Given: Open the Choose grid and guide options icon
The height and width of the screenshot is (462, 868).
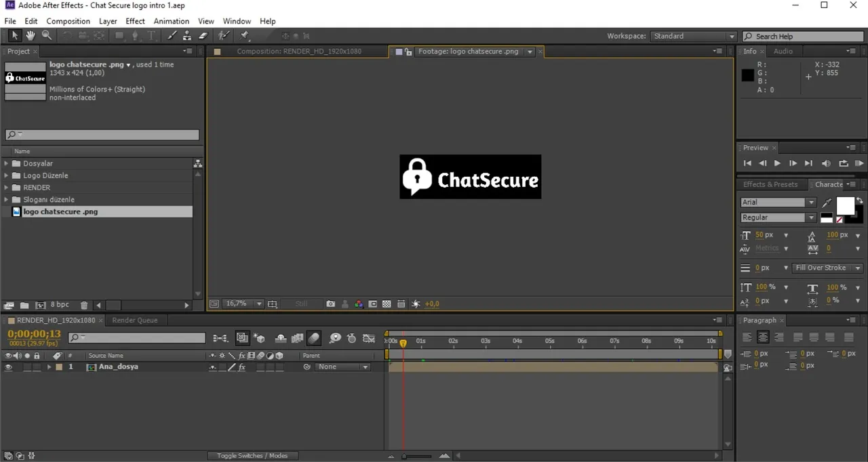Looking at the screenshot, I should click(273, 304).
